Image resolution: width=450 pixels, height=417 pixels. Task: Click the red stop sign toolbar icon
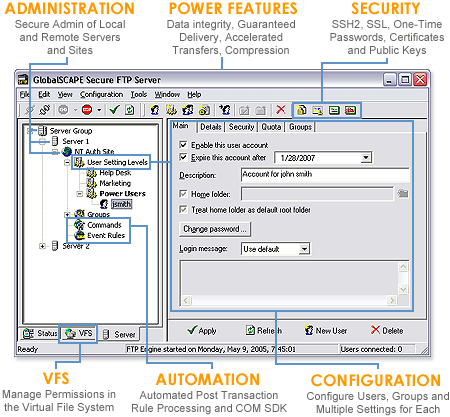(x=87, y=109)
